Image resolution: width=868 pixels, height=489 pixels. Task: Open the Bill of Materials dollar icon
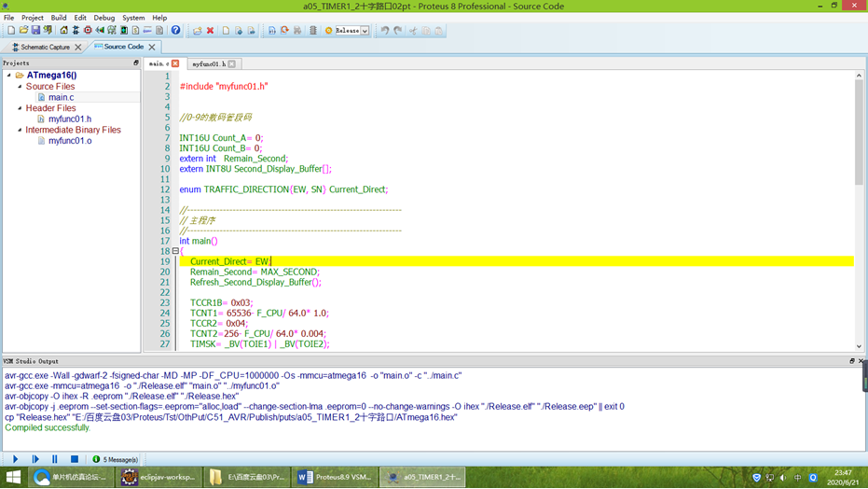pos(135,31)
